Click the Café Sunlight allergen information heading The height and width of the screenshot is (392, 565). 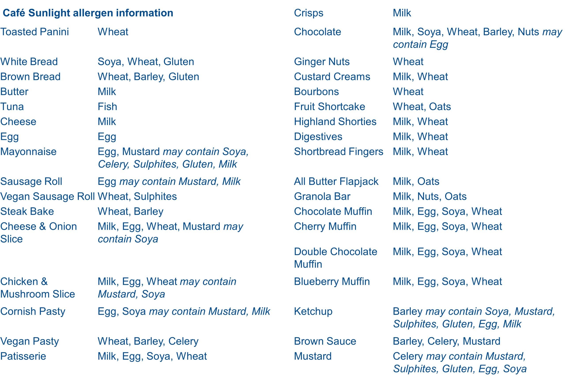point(88,13)
